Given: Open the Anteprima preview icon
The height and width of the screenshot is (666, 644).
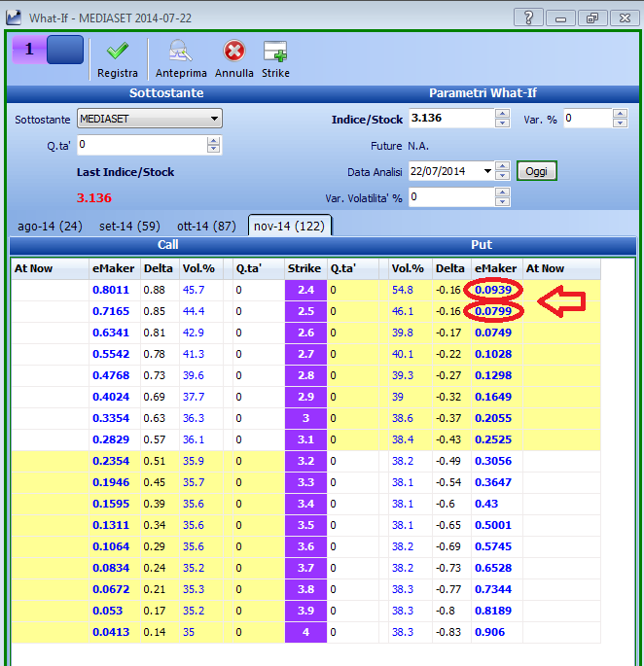Looking at the screenshot, I should pos(181,51).
